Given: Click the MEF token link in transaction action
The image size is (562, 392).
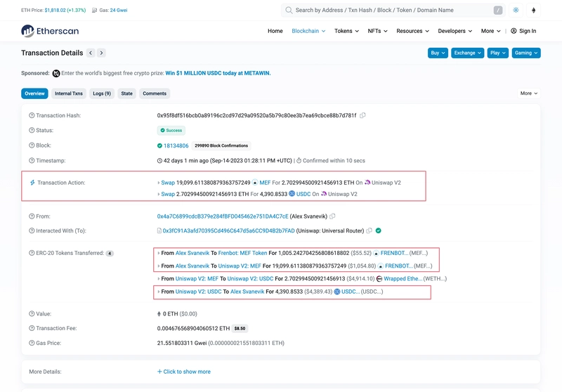Looking at the screenshot, I should coord(265,183).
